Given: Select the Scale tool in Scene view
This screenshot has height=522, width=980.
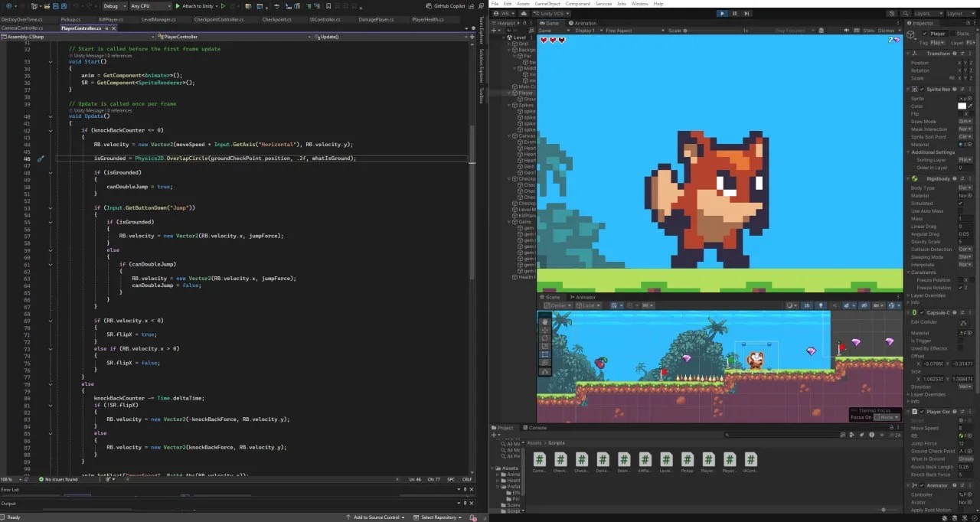Looking at the screenshot, I should [545, 346].
